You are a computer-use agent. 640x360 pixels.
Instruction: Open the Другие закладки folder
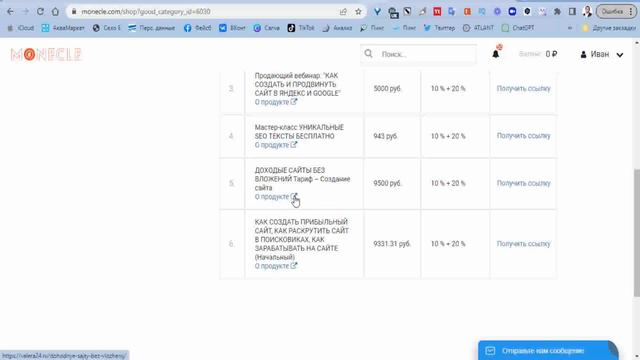(x=609, y=28)
